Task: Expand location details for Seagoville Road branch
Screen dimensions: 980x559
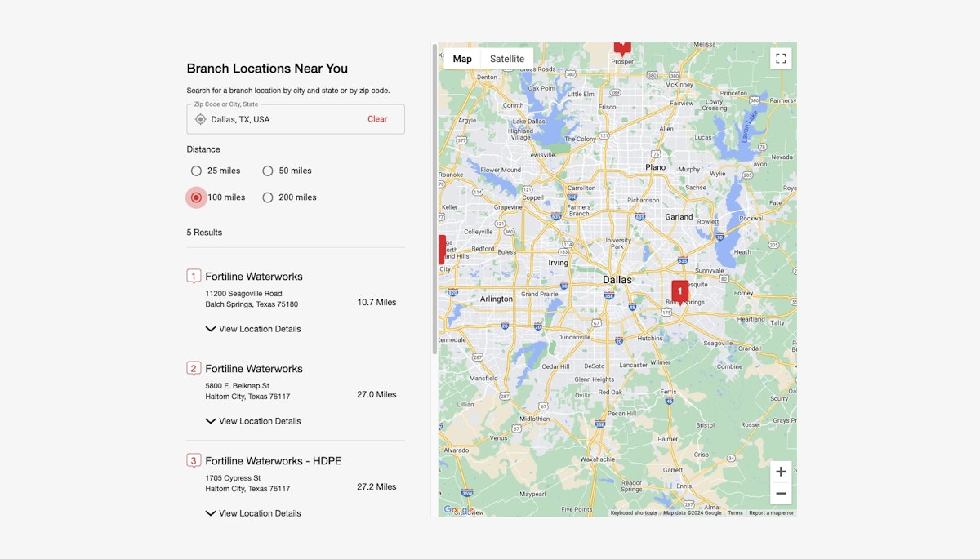Action: coord(253,329)
